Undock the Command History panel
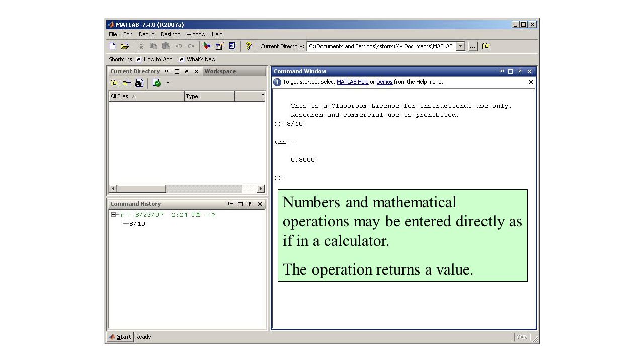This screenshot has height=362, width=644. (250, 204)
